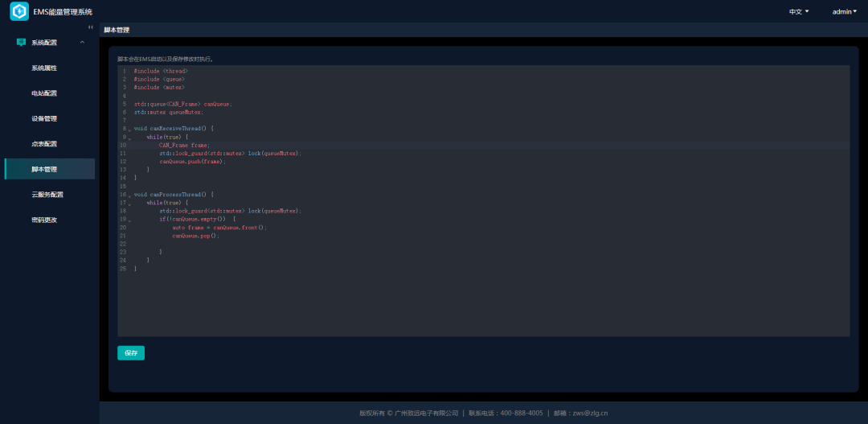Open 密码更改 page
The height and width of the screenshot is (424, 868).
(x=44, y=220)
